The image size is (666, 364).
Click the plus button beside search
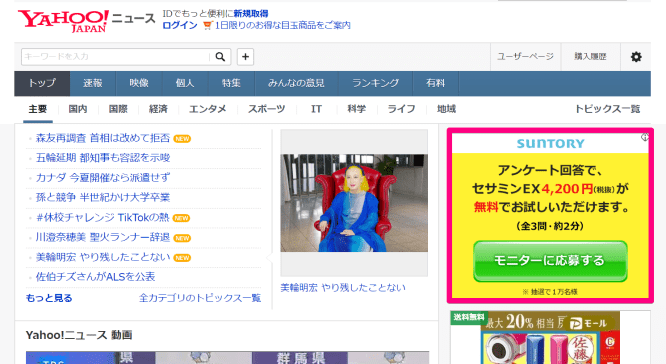[x=245, y=57]
